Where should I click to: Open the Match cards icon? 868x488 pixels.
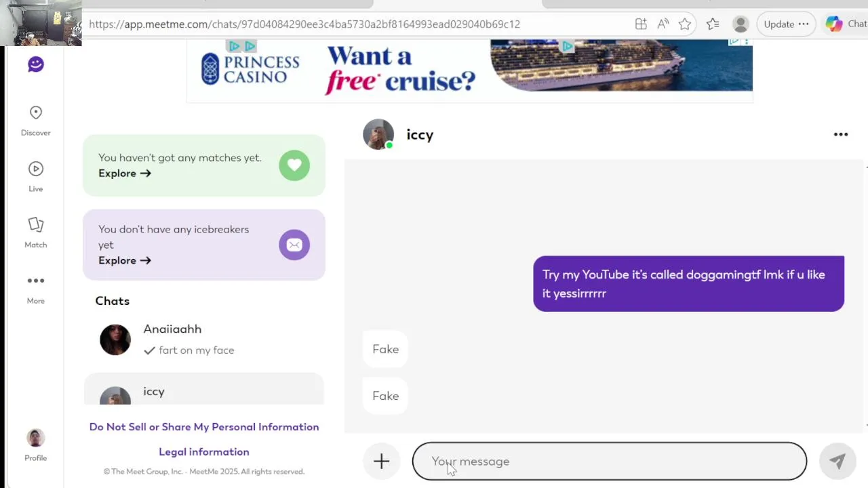pos(36,225)
